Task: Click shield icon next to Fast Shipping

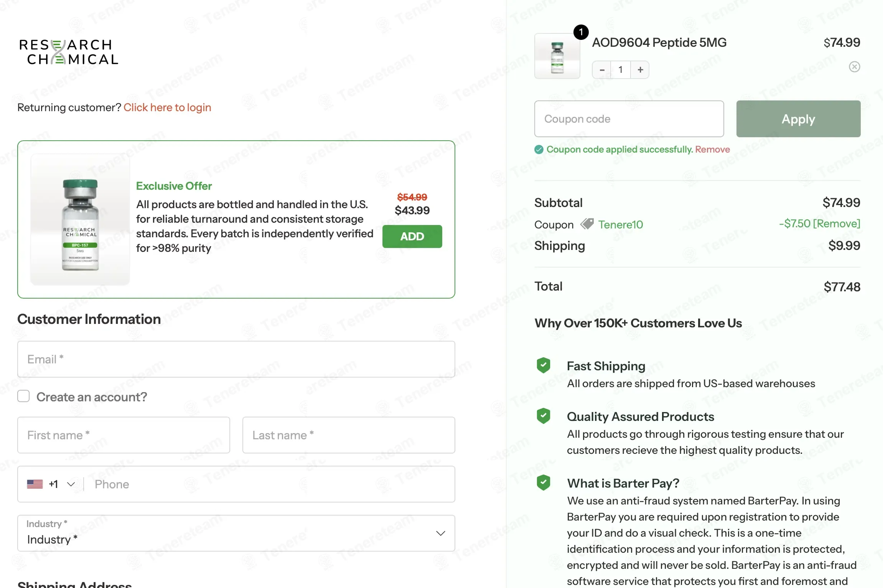Action: click(544, 365)
